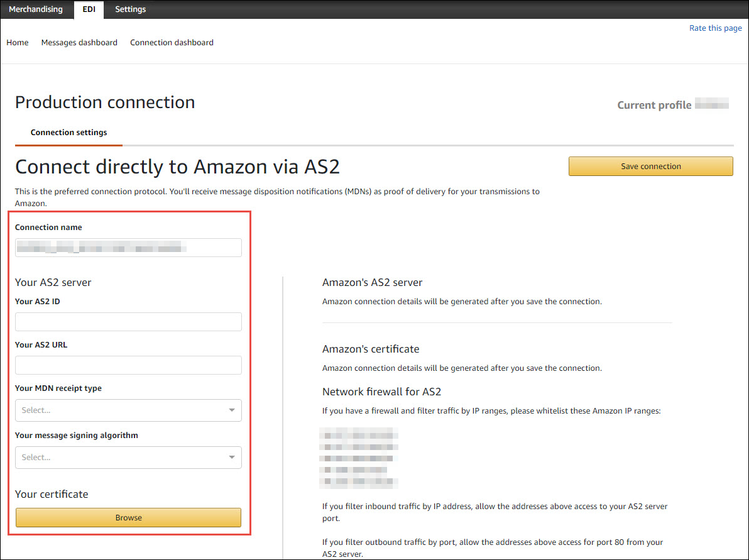Click into the Your AS2 ID field
This screenshot has width=749, height=560.
tap(128, 322)
